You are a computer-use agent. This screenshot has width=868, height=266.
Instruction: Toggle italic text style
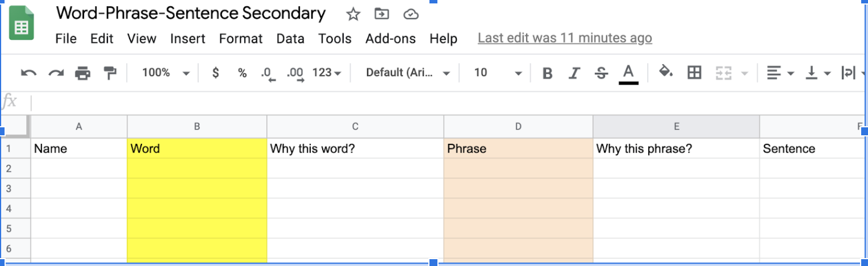(x=574, y=73)
